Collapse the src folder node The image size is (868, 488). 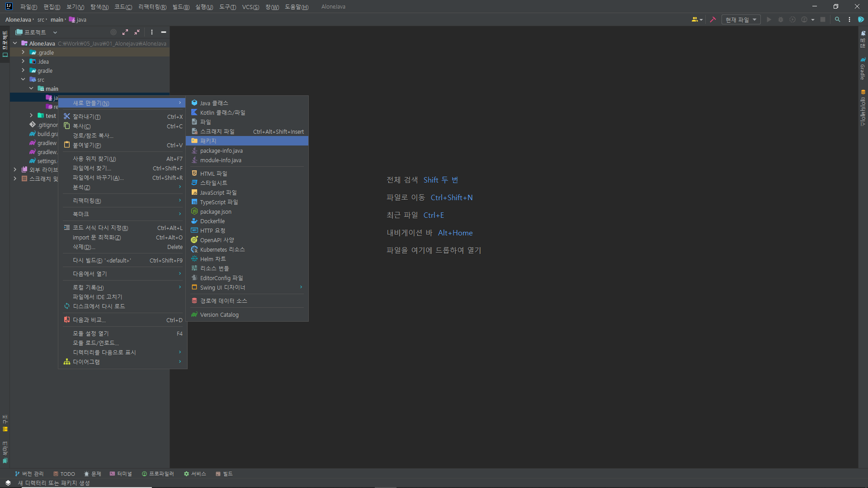point(23,80)
